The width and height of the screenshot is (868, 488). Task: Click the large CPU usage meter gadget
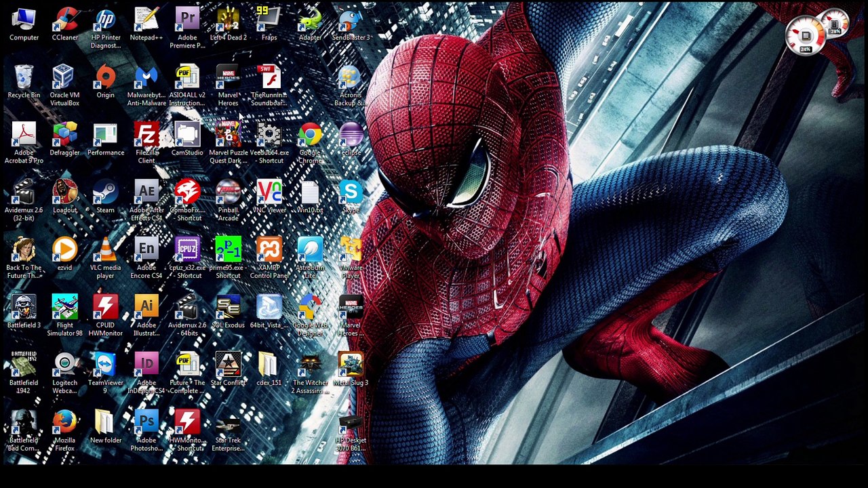click(x=806, y=35)
